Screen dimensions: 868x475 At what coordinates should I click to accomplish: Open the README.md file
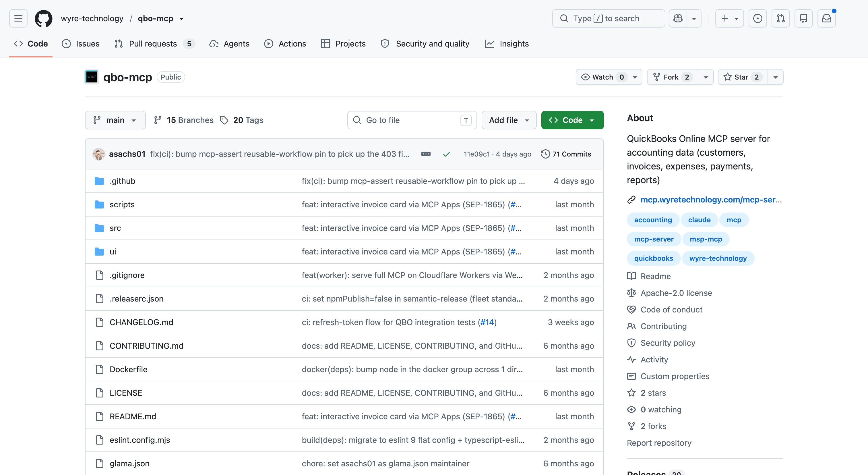(x=133, y=417)
